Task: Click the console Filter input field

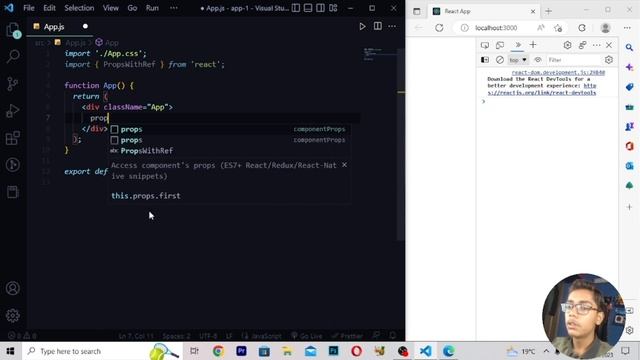Action: [x=573, y=60]
